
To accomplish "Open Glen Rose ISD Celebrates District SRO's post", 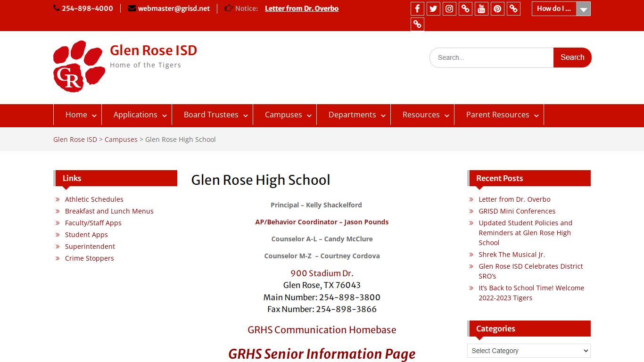I will pyautogui.click(x=531, y=271).
